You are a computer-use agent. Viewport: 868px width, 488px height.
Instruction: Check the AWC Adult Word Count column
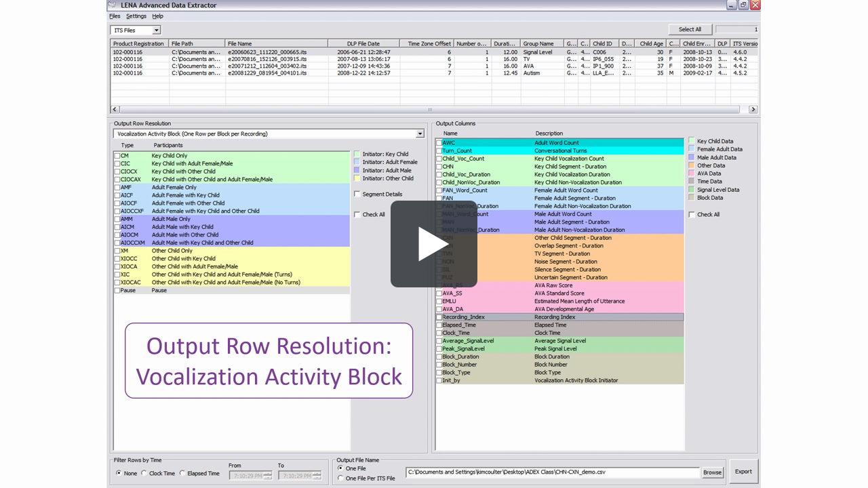pos(439,142)
